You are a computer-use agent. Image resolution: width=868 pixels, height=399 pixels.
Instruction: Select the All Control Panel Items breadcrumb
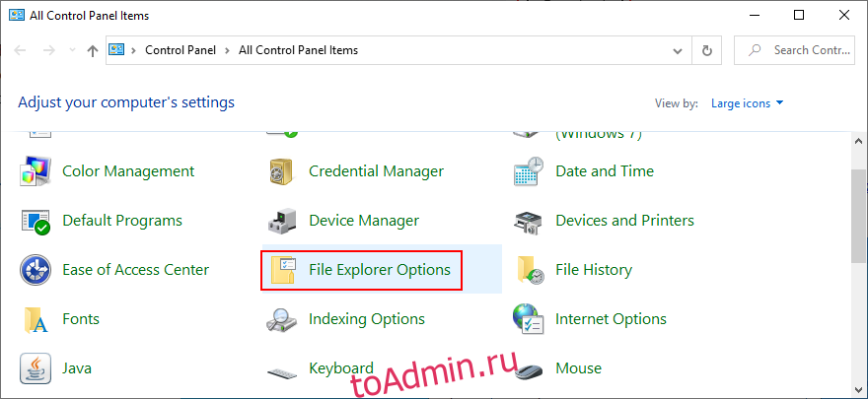[x=298, y=50]
